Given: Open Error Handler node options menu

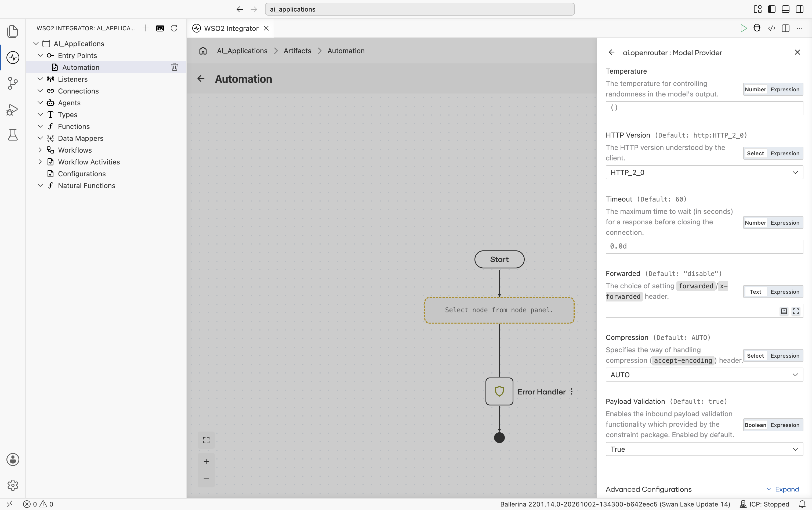Looking at the screenshot, I should click(572, 392).
